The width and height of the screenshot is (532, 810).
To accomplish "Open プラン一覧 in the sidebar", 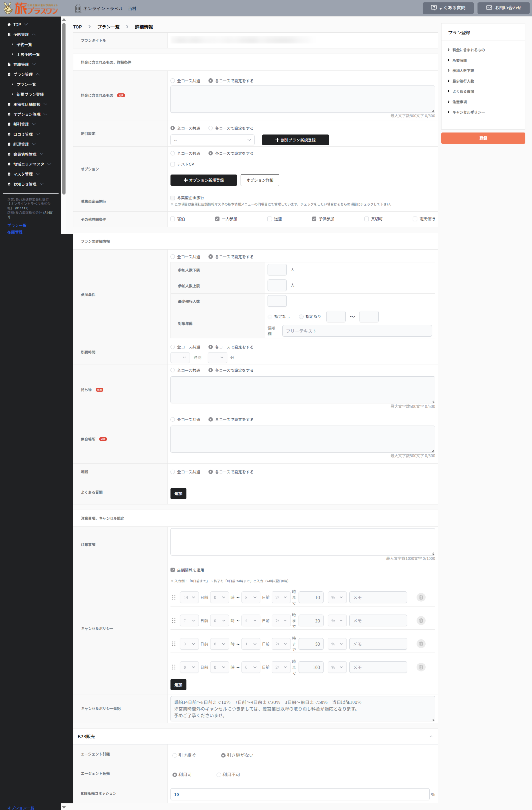I will pyautogui.click(x=26, y=84).
